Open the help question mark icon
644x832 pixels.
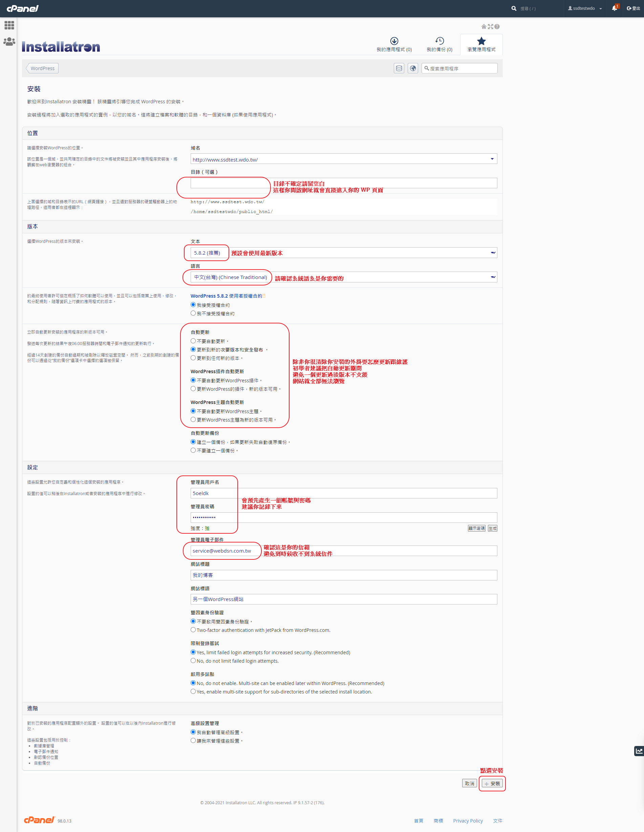(x=497, y=27)
